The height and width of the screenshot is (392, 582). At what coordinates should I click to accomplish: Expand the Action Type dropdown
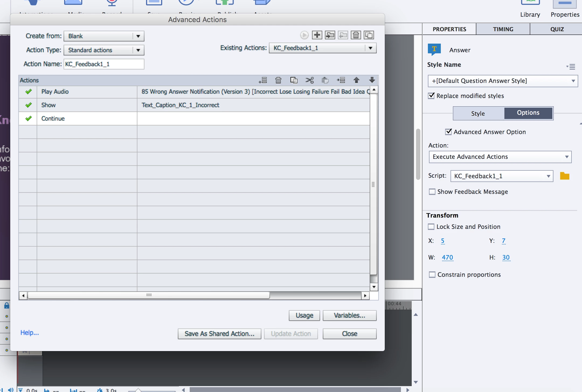click(x=138, y=50)
